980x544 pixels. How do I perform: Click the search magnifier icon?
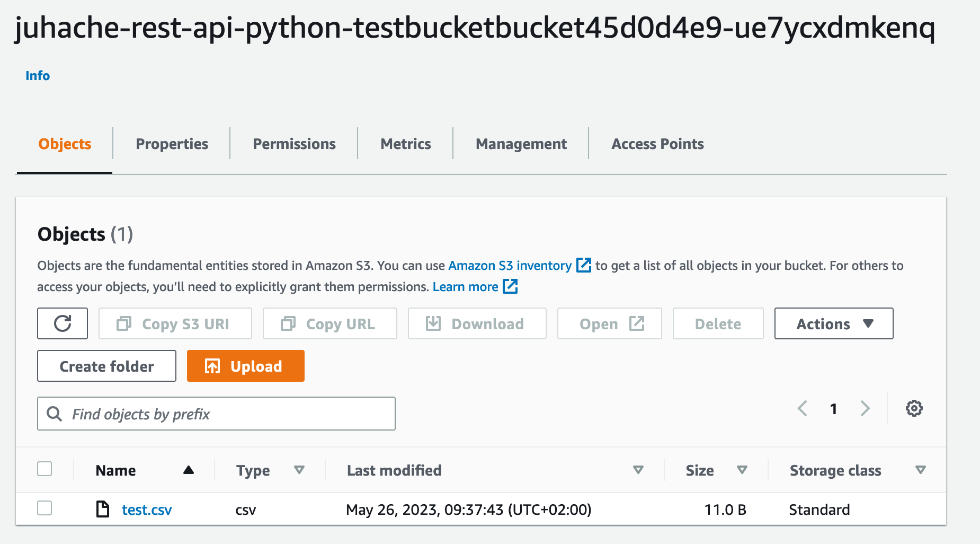(x=54, y=414)
